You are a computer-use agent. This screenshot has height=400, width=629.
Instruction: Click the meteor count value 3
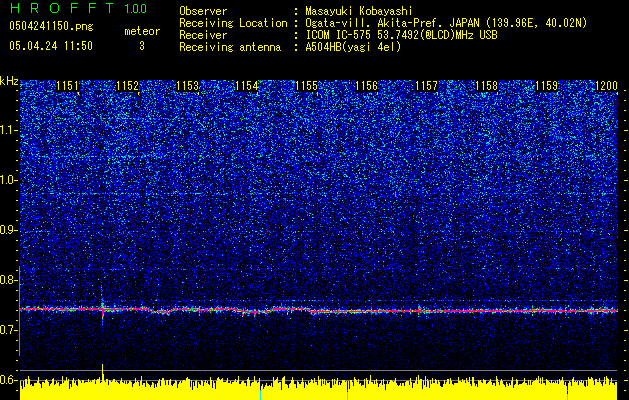141,46
